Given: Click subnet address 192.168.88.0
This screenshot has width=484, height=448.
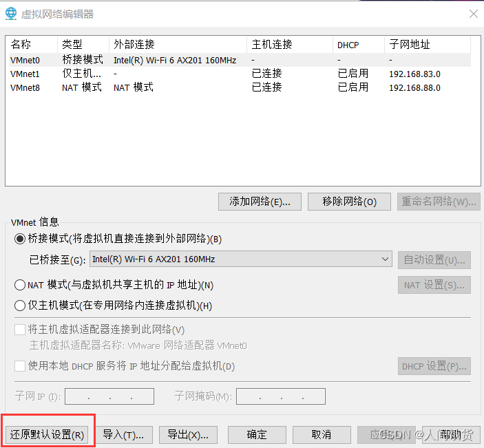Looking at the screenshot, I should click(414, 88).
